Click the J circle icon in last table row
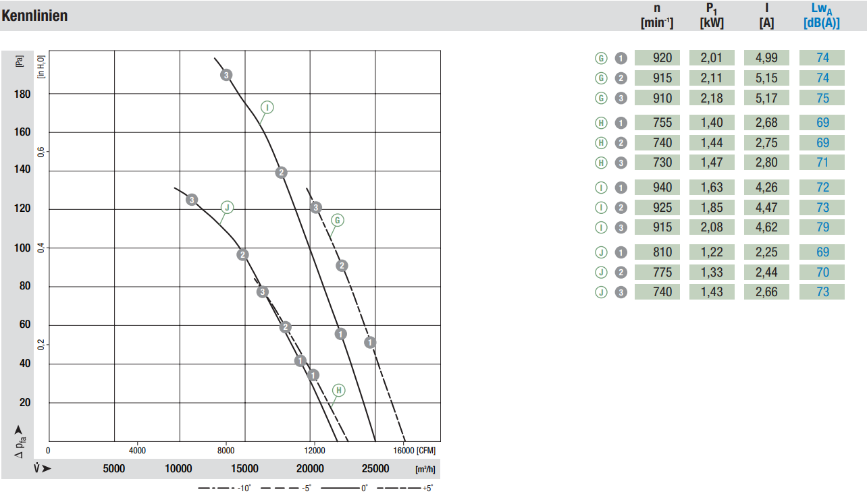Image resolution: width=867 pixels, height=504 pixels. 601,292
